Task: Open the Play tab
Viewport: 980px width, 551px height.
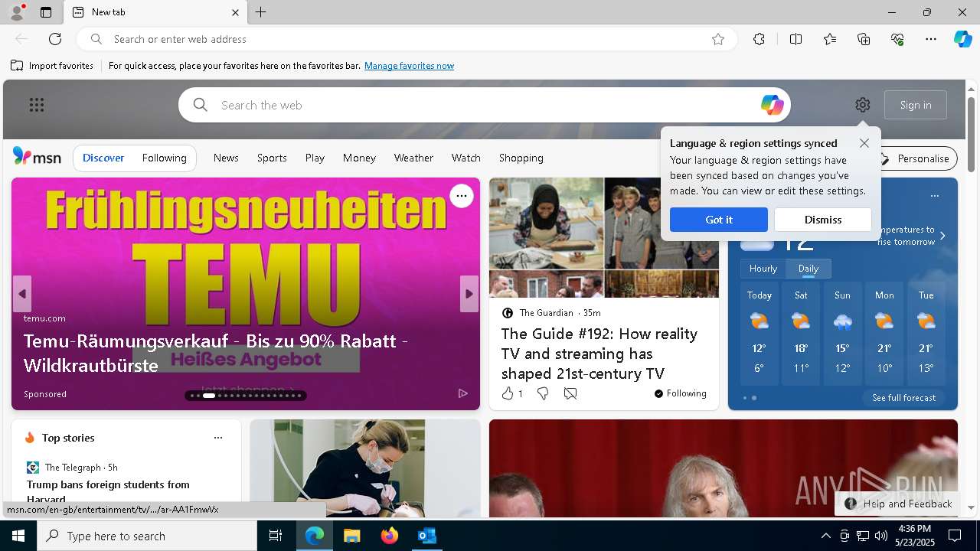Action: click(x=315, y=158)
